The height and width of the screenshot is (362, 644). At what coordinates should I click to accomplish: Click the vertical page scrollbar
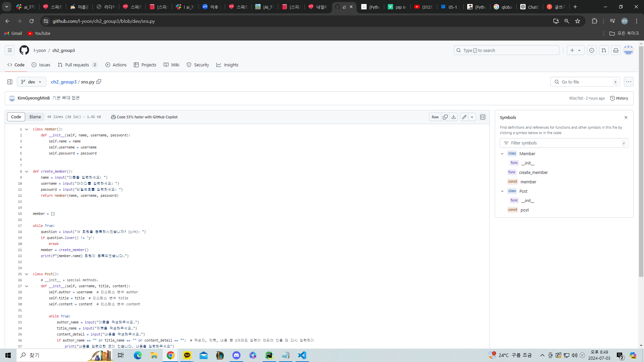[x=641, y=161]
